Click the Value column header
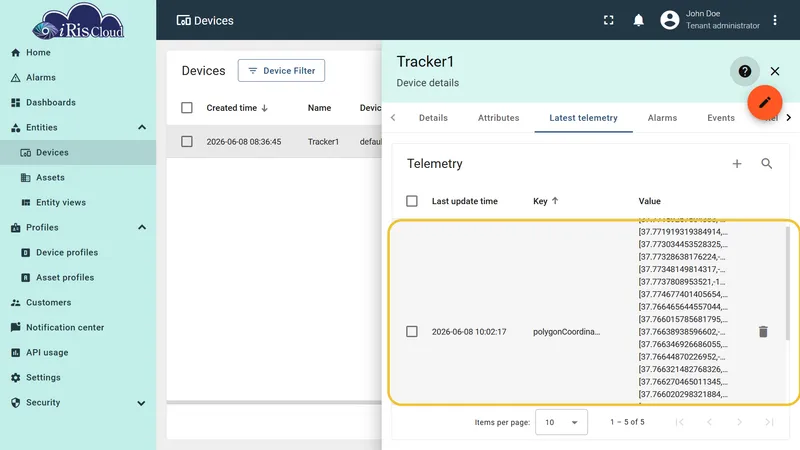This screenshot has width=800, height=450. click(x=649, y=201)
